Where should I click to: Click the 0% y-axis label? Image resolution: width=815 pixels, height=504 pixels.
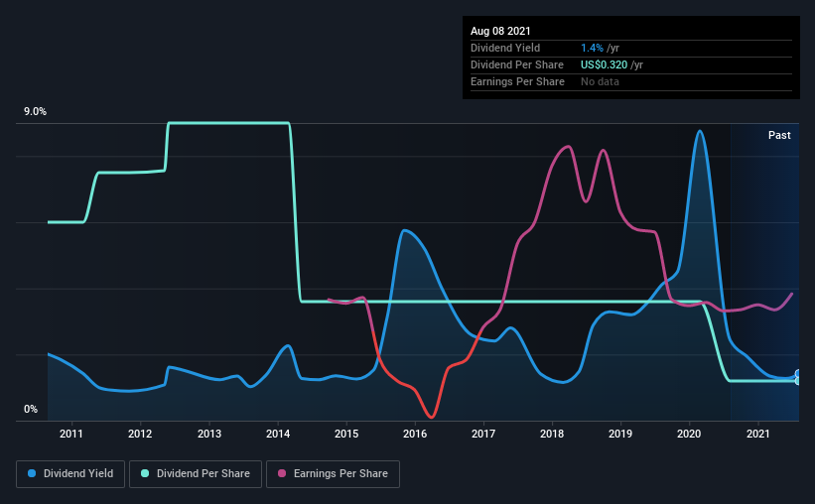coord(31,410)
